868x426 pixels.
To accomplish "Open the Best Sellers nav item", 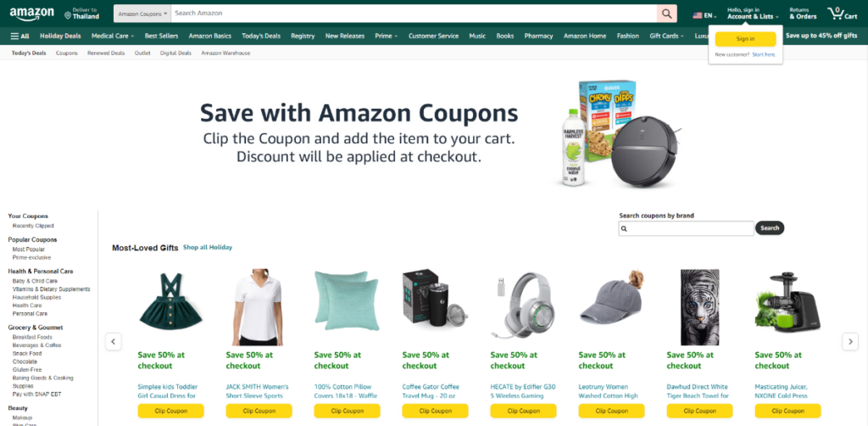I will pyautogui.click(x=161, y=36).
